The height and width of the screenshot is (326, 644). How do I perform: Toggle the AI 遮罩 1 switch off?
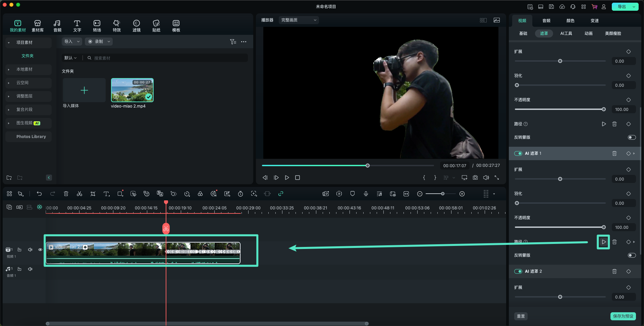tap(518, 153)
